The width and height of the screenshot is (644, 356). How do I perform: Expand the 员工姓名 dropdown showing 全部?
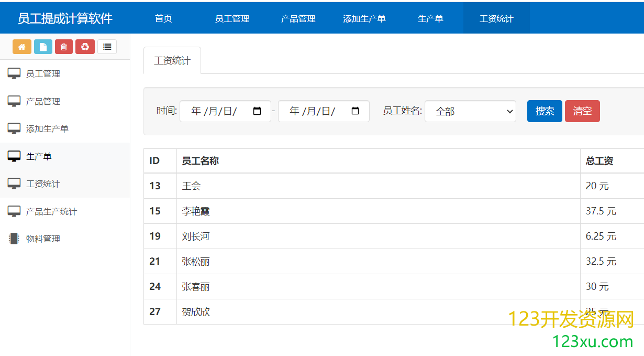(470, 111)
